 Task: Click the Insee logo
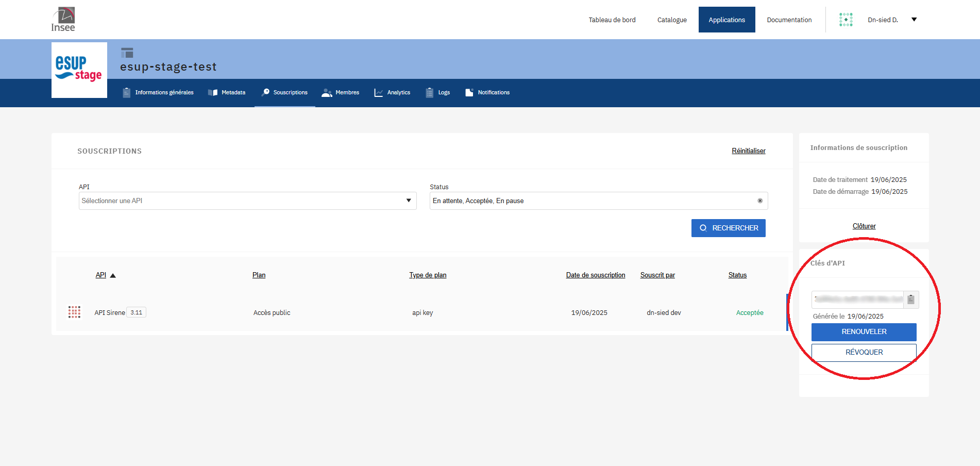click(63, 20)
